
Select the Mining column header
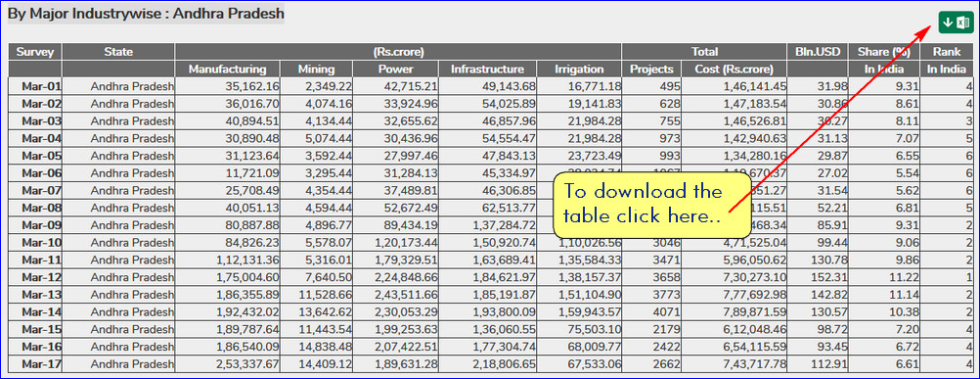point(316,70)
